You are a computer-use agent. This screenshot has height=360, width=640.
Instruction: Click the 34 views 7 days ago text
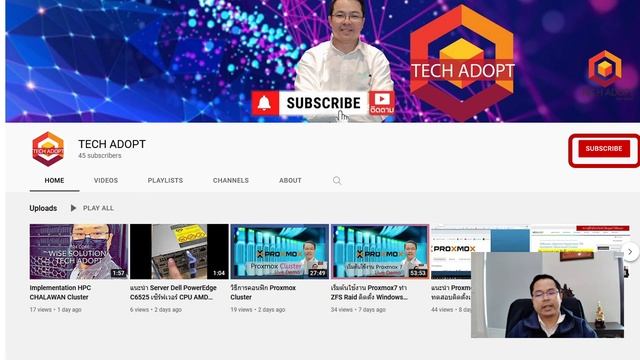click(x=358, y=310)
